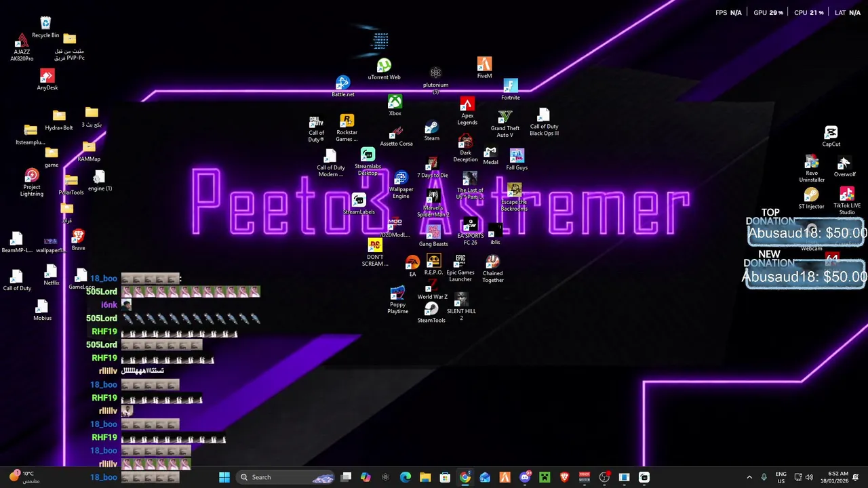The width and height of the screenshot is (868, 488).
Task: Launch Apex Legends shortcut
Action: [x=467, y=111]
